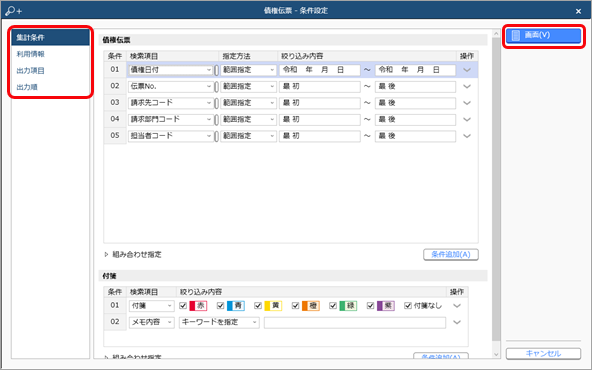This screenshot has height=370, width=592.
Task: Open the メモ内容 search item dropdown
Action: [x=151, y=322]
